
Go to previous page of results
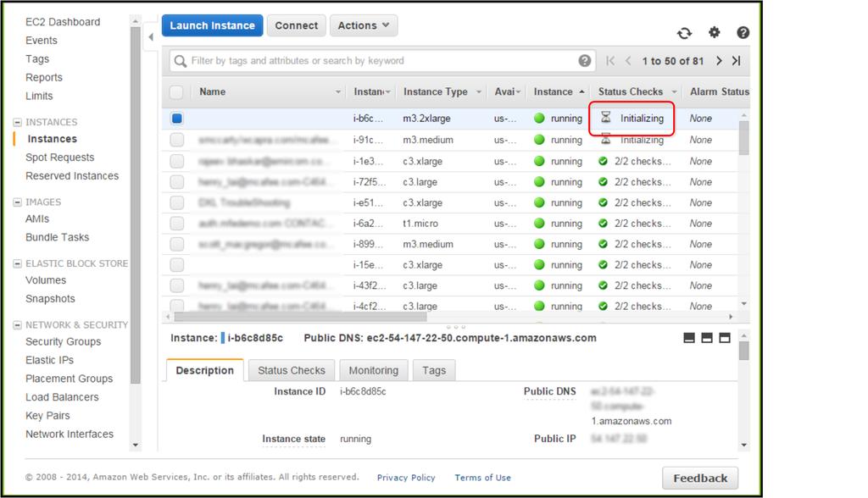628,61
